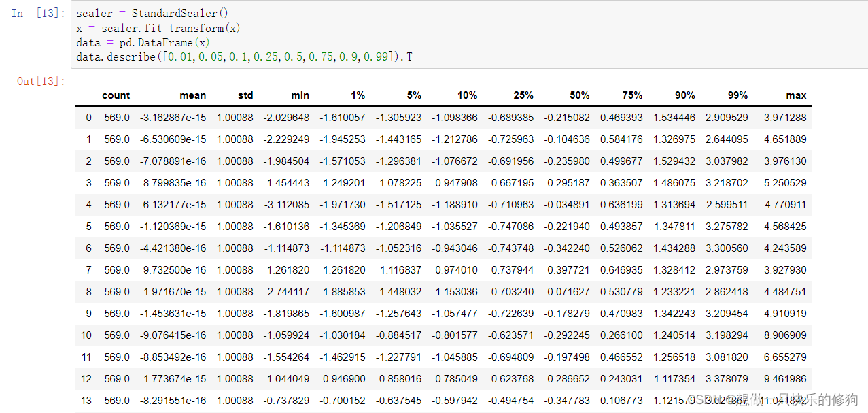
Task: Click max value 9.461986
Action: pos(785,378)
